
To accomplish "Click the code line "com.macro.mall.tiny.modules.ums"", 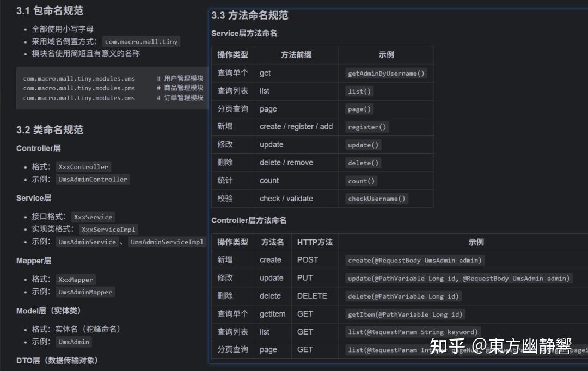I will [x=79, y=78].
